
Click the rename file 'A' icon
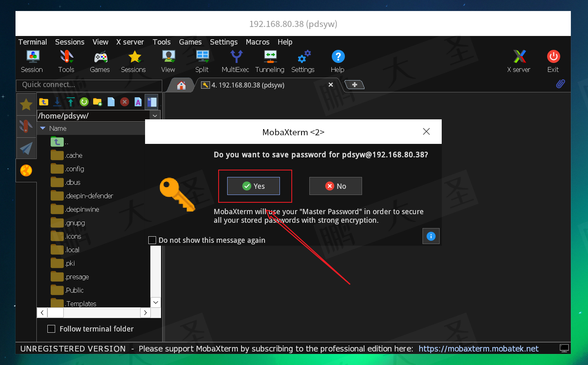pos(138,102)
